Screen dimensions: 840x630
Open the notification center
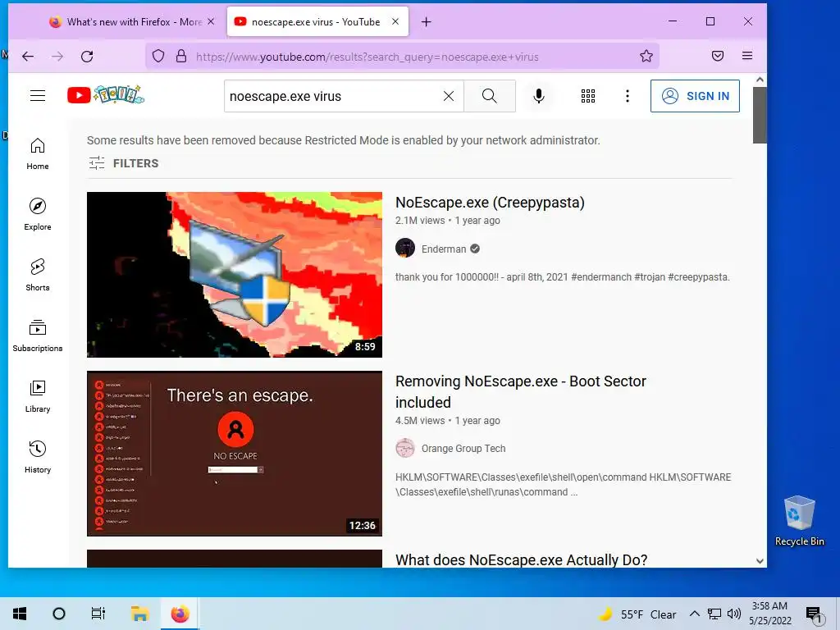pos(814,614)
